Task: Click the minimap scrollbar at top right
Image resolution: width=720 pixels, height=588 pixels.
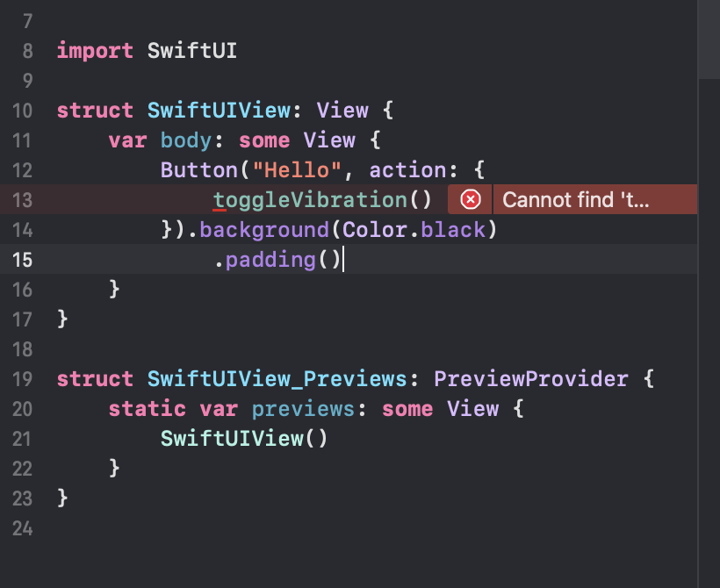Action: pyautogui.click(x=709, y=39)
